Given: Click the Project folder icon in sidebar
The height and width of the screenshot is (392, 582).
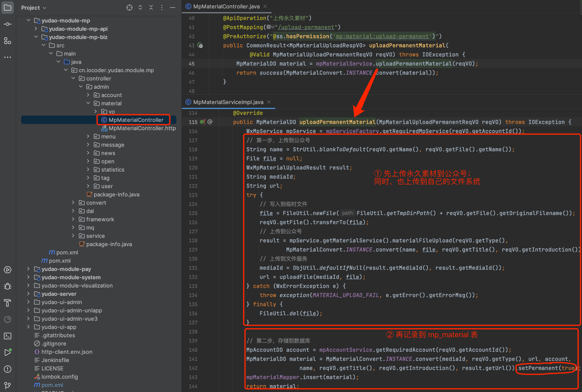Looking at the screenshot, I should (7, 7).
